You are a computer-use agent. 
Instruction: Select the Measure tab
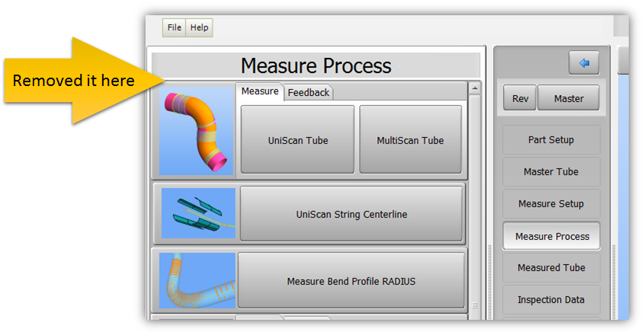[260, 91]
